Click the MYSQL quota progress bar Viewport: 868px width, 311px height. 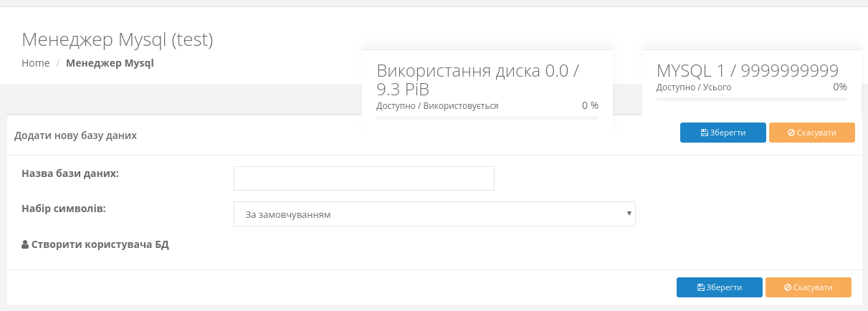pos(751,99)
